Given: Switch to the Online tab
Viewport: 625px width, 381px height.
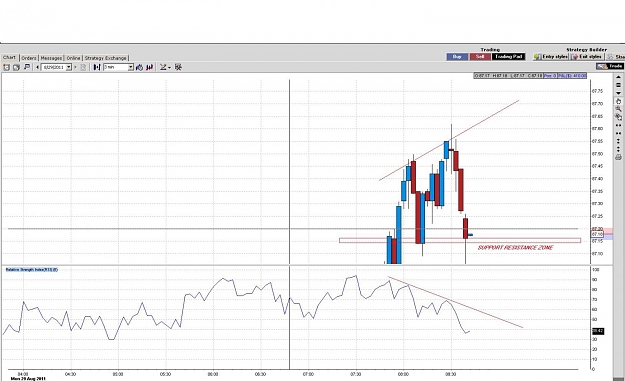Looking at the screenshot, I should point(73,58).
